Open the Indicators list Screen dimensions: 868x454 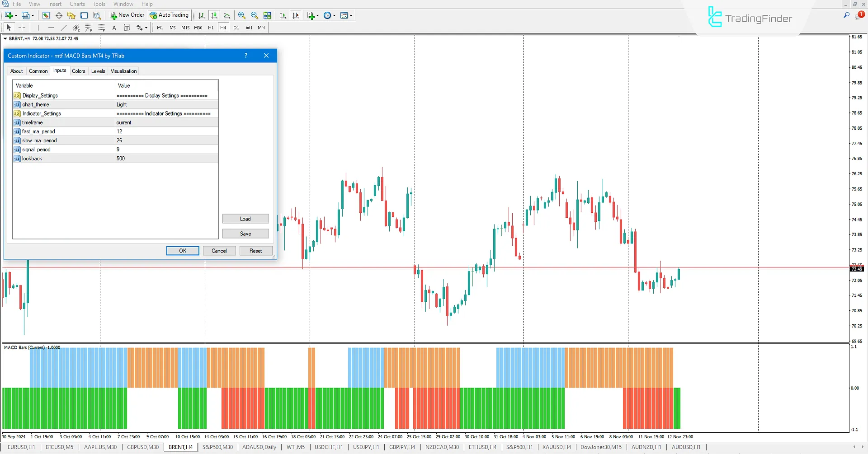312,15
